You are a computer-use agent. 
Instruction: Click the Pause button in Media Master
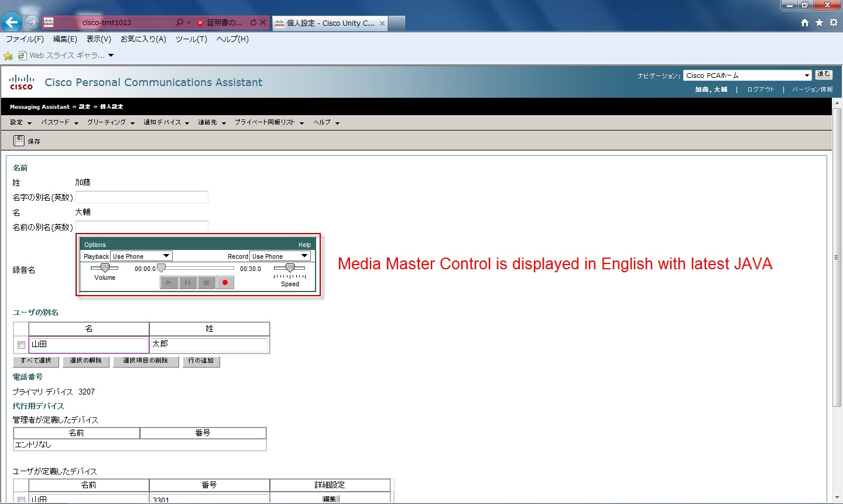point(187,283)
